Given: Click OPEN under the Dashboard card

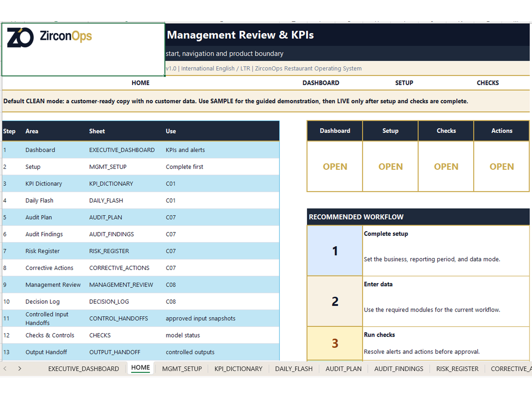Looking at the screenshot, I should click(335, 167).
